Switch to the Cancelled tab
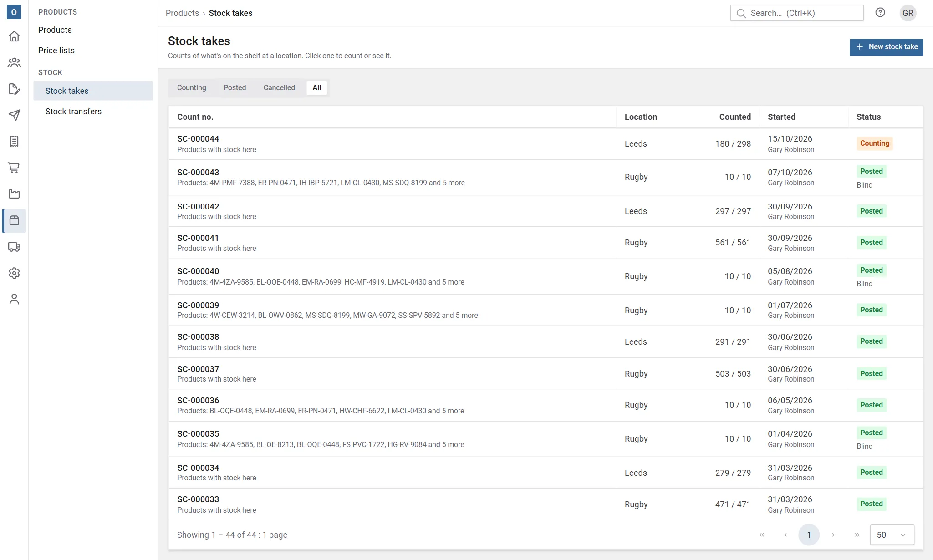This screenshot has height=560, width=933. (279, 87)
